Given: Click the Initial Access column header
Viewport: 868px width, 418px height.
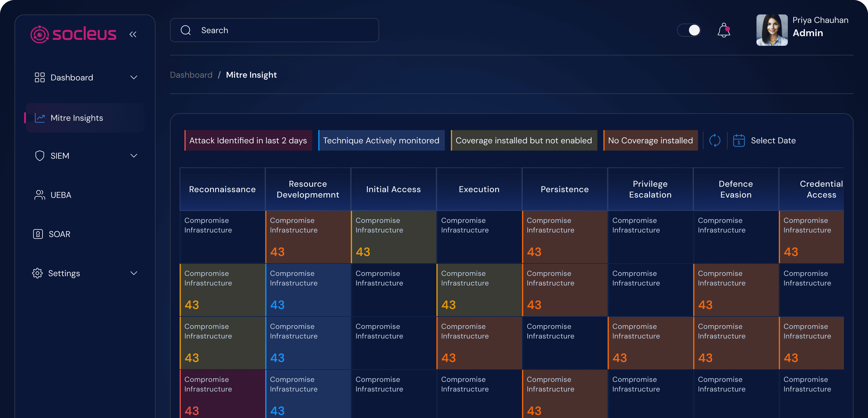Looking at the screenshot, I should pyautogui.click(x=394, y=189).
